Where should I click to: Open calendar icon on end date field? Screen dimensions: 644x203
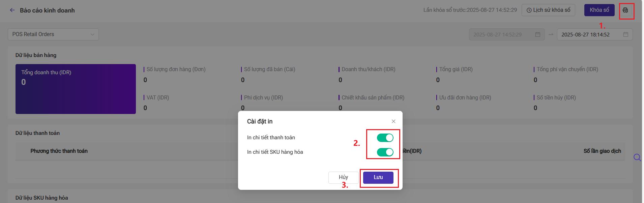coord(626,34)
